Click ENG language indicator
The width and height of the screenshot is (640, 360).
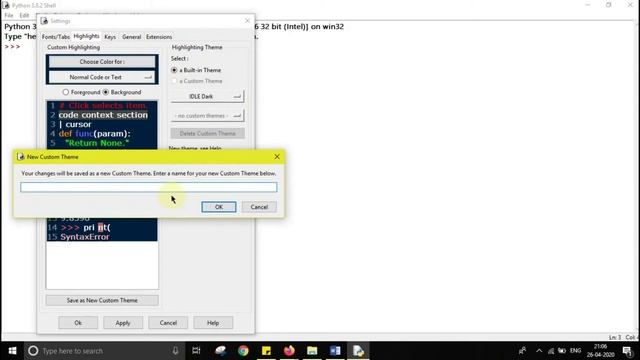[x=576, y=351]
